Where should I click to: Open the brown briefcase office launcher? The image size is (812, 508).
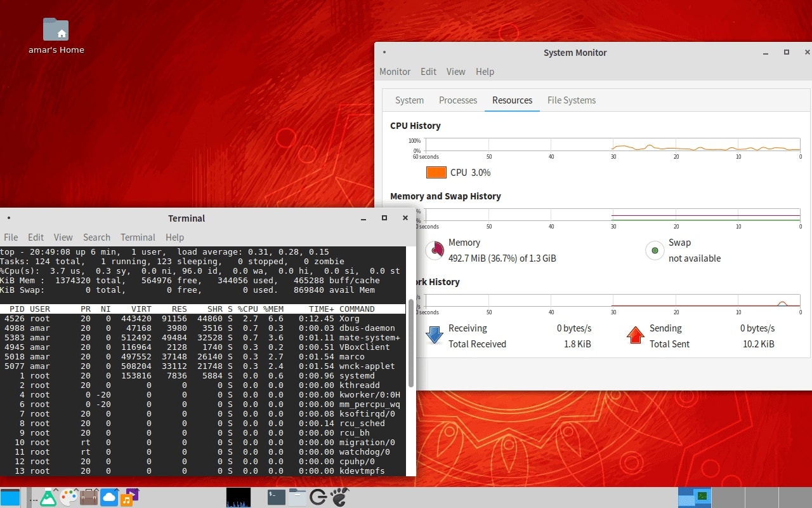pos(89,497)
